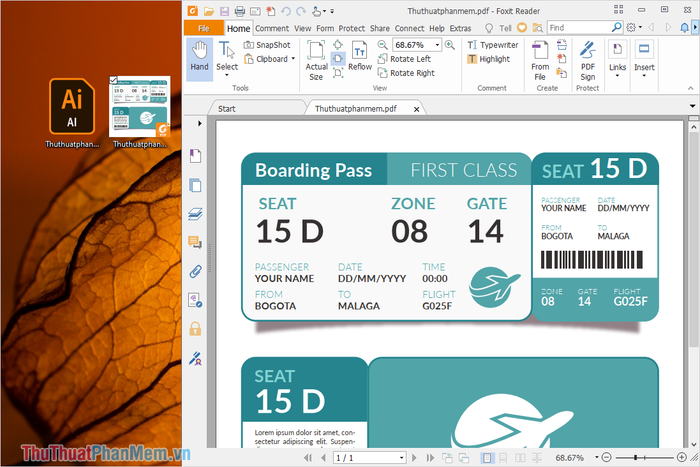Switch to the Protect ribbon tab

point(351,28)
